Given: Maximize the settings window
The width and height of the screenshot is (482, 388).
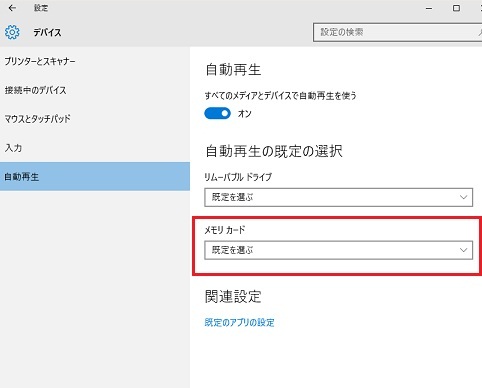Looking at the screenshot, I should pyautogui.click(x=456, y=8).
